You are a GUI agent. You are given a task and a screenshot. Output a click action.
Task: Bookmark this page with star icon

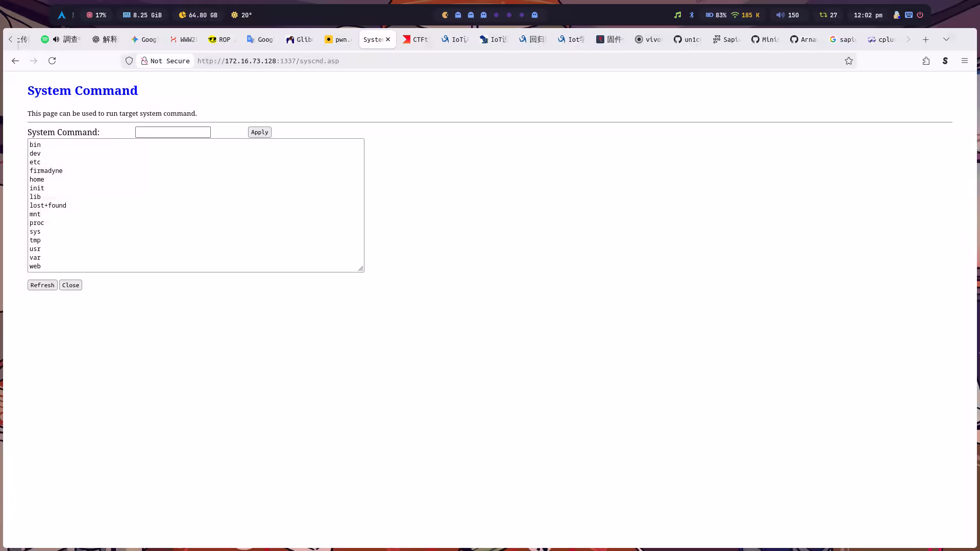(x=848, y=61)
